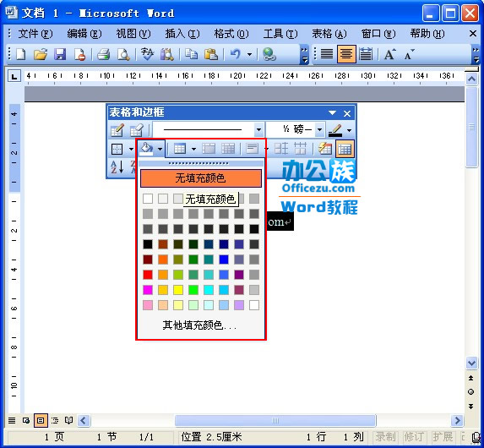484x448 pixels.
Task: Undo the last action
Action: [235, 54]
